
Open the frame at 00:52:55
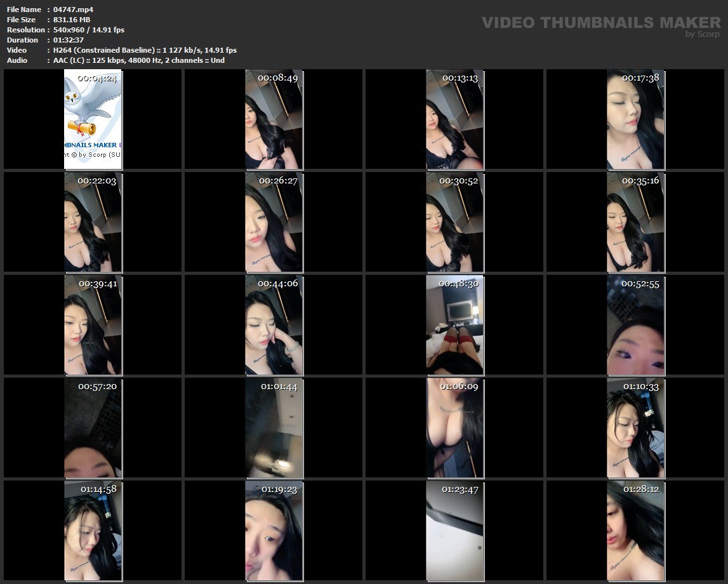pyautogui.click(x=635, y=325)
